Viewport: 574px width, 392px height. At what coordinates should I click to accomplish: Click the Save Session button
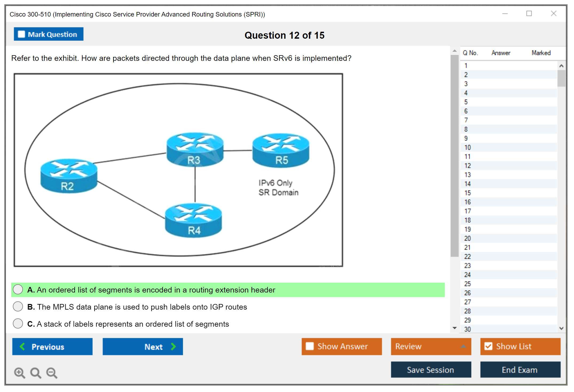[431, 370]
